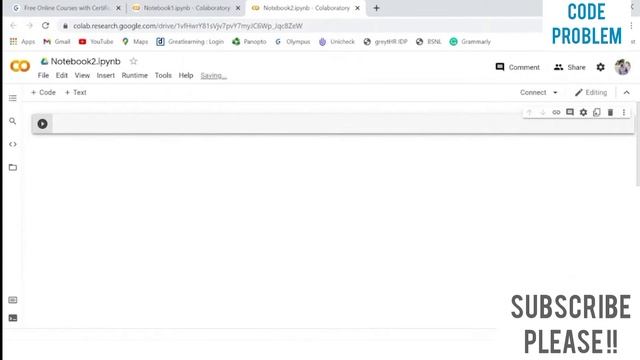
Task: Open the Comment button in header
Action: click(518, 67)
